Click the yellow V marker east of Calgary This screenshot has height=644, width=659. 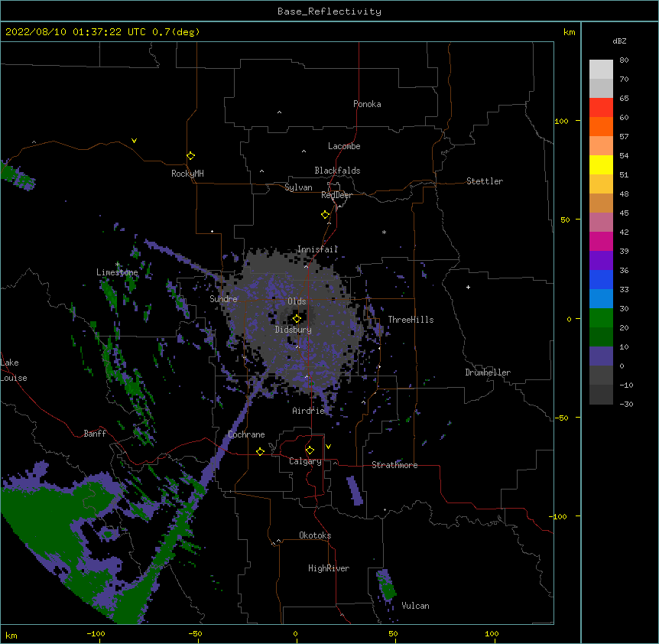[328, 447]
